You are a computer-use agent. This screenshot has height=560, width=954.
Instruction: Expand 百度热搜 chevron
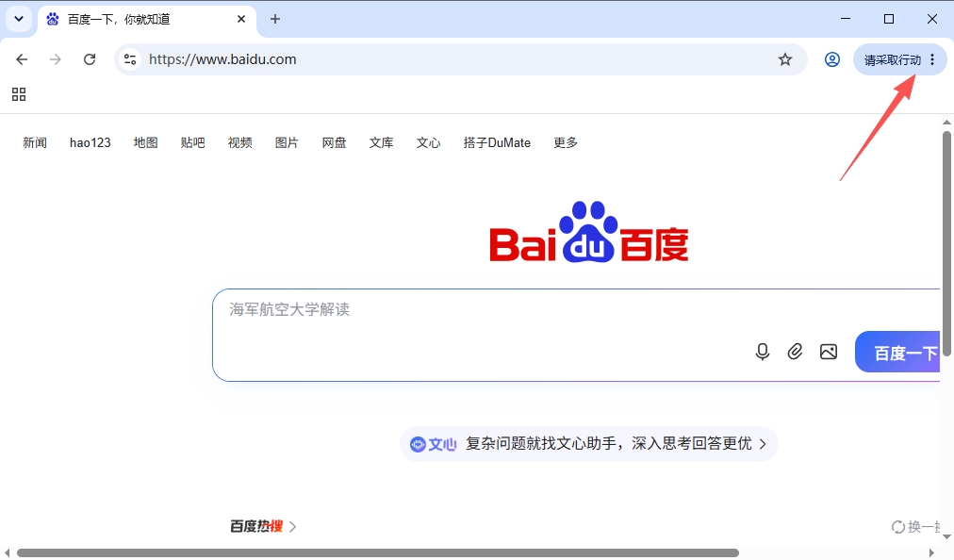[292, 526]
